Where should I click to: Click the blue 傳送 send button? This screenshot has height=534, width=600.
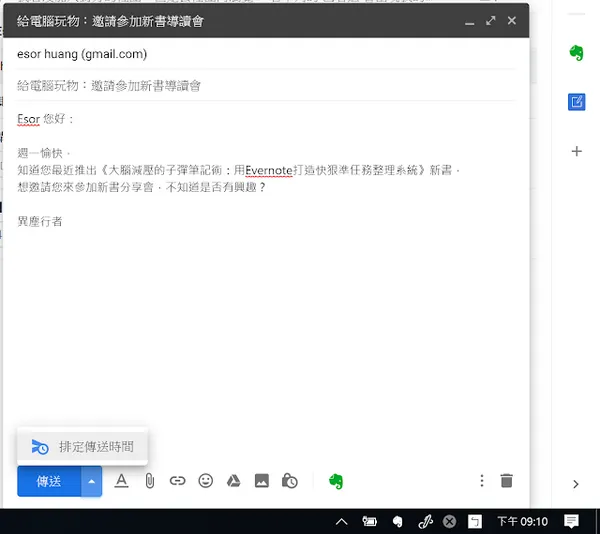click(49, 481)
